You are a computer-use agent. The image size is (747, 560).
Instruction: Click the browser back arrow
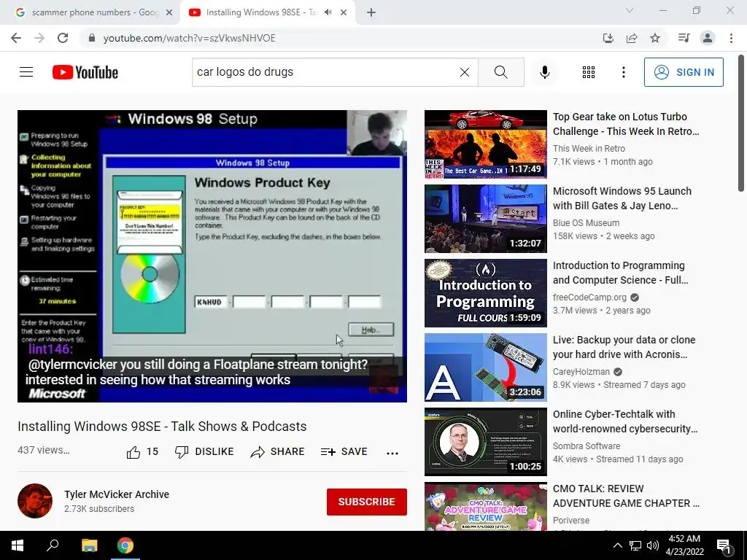(x=16, y=38)
